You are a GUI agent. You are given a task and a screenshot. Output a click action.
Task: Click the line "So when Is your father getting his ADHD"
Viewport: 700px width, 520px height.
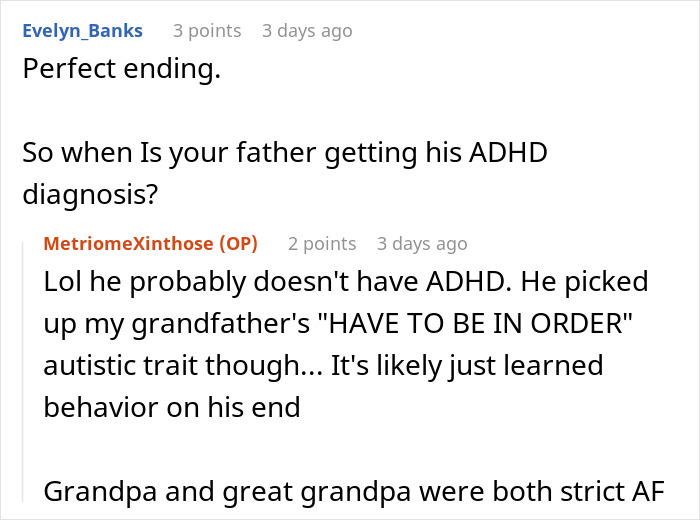click(285, 155)
